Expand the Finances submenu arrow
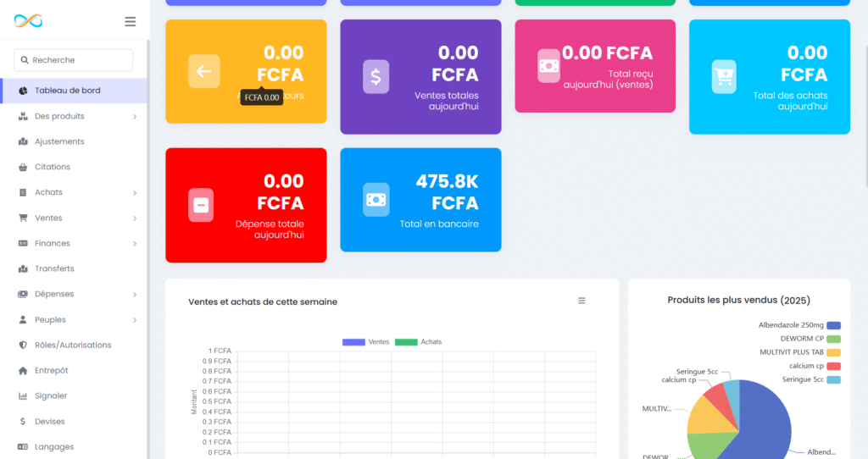The width and height of the screenshot is (868, 459). (x=135, y=244)
